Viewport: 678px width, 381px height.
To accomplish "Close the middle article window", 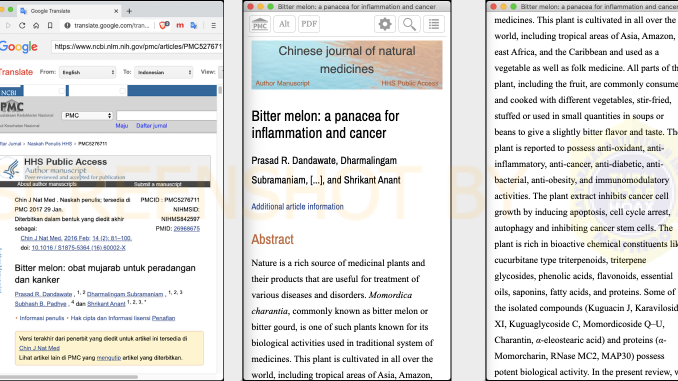I will pos(250,6).
